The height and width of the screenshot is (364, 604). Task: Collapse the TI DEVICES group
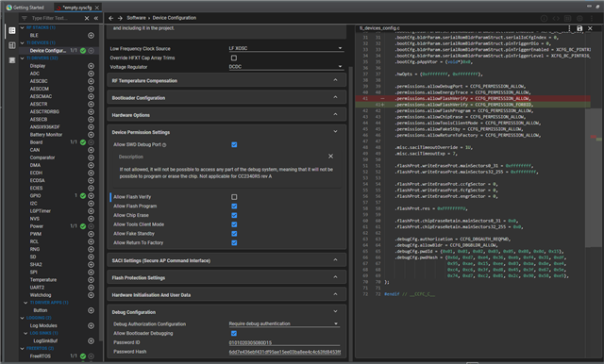23,42
